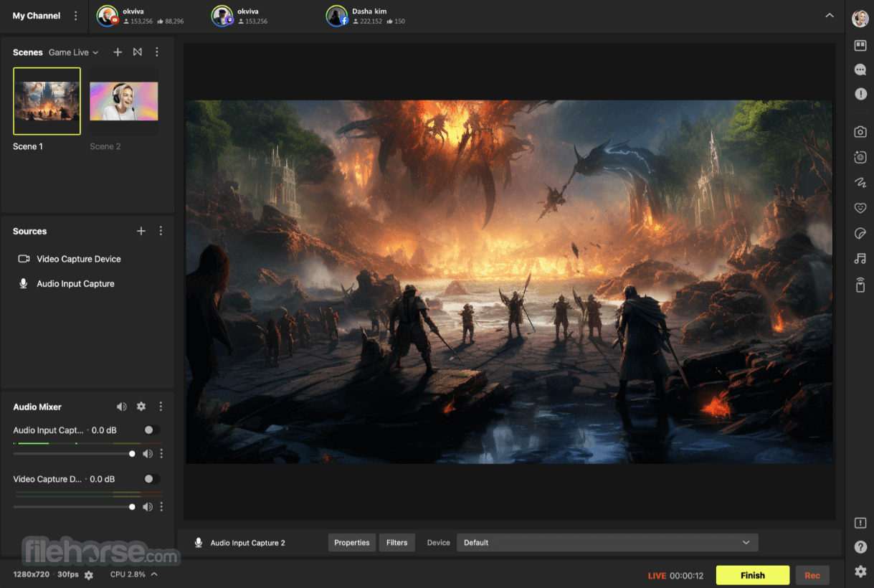Select the Scene 1 thumbnail
The height and width of the screenshot is (588, 874).
(47, 101)
